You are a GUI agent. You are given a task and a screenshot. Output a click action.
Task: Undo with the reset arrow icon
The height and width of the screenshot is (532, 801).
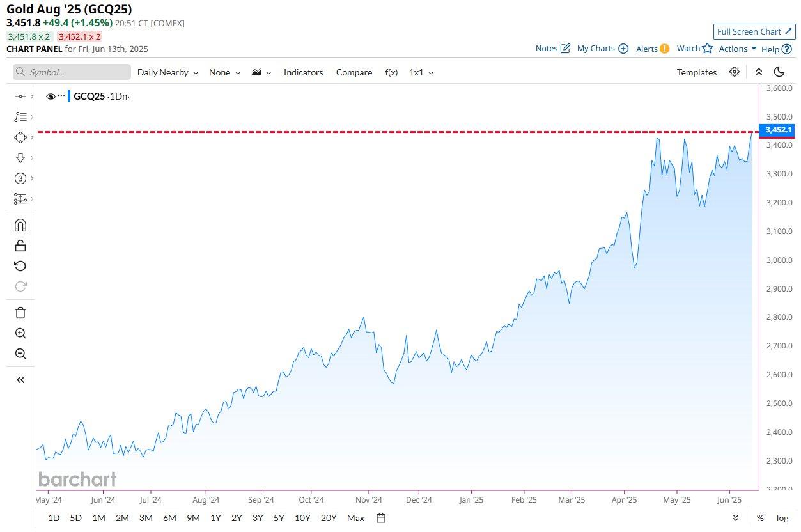[20, 266]
